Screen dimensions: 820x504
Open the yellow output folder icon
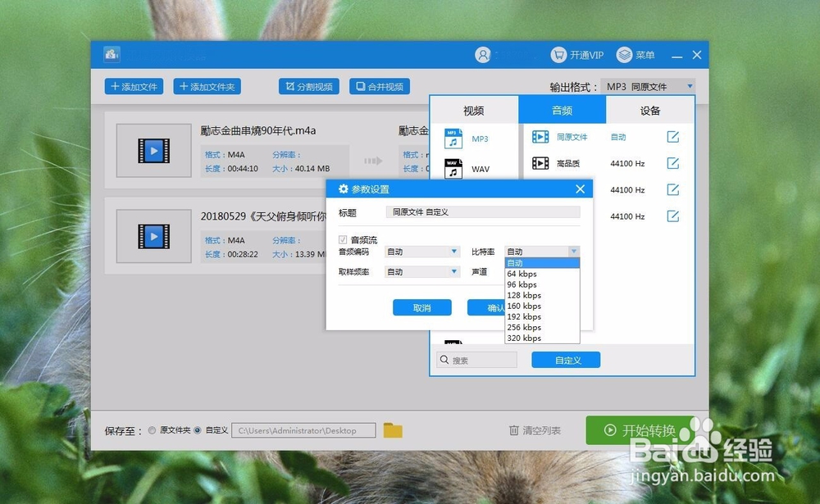[x=392, y=429]
